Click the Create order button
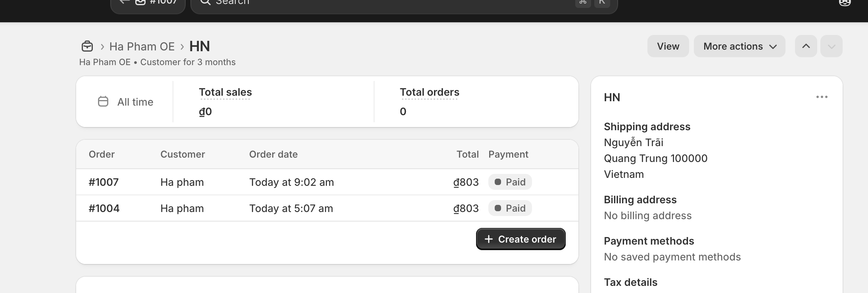The width and height of the screenshot is (868, 293). (520, 239)
